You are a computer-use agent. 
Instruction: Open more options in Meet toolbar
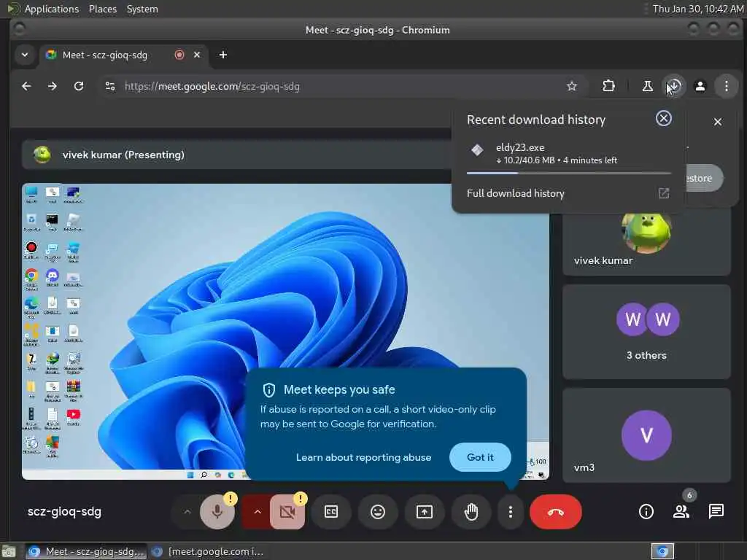coord(510,512)
